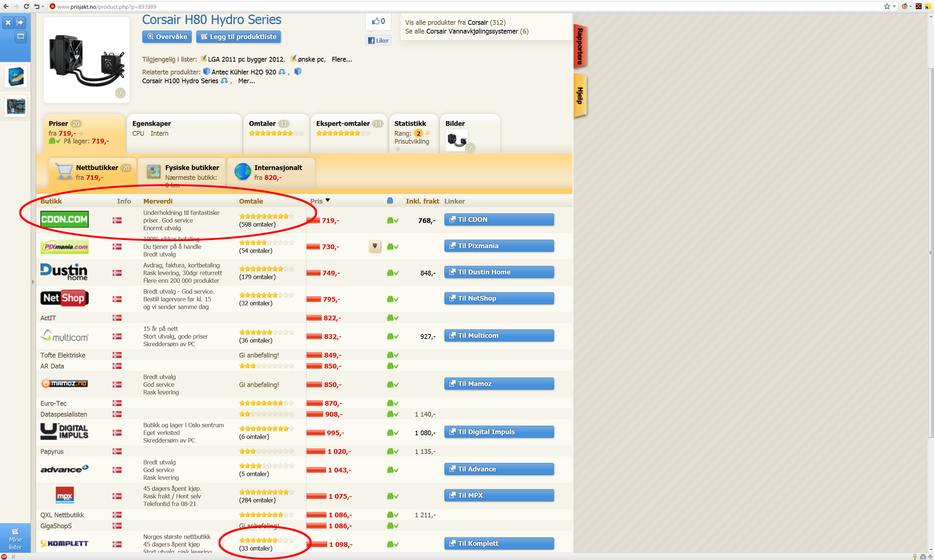The width and height of the screenshot is (934, 560).
Task: Click Til Advance button
Action: coord(499,469)
